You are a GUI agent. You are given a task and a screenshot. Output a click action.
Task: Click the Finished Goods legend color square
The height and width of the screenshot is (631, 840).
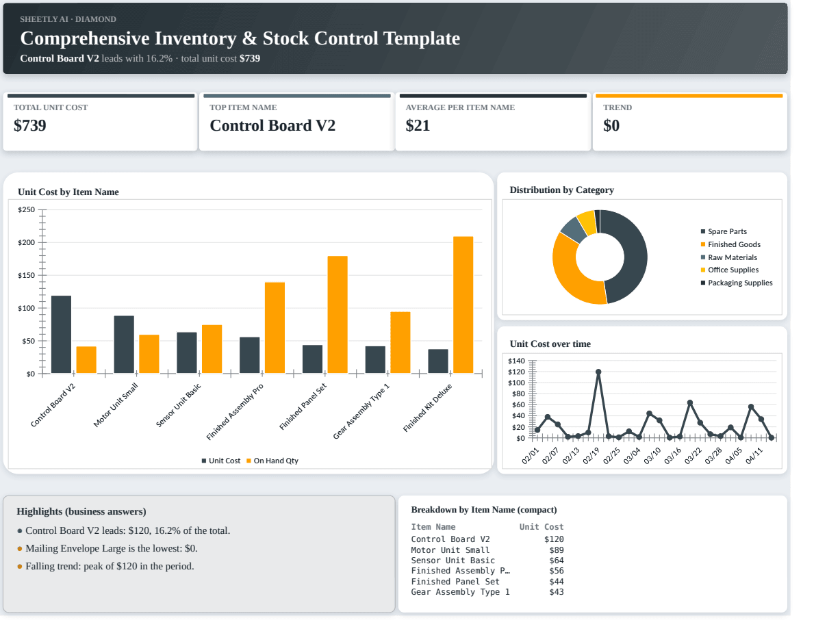point(703,245)
